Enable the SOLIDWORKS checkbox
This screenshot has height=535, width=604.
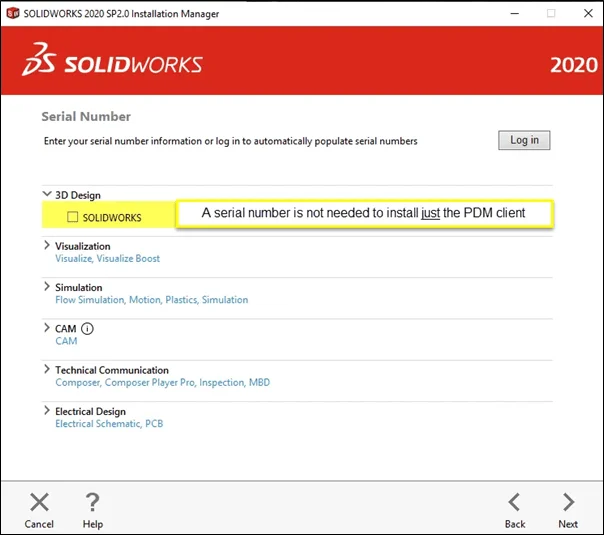click(72, 217)
